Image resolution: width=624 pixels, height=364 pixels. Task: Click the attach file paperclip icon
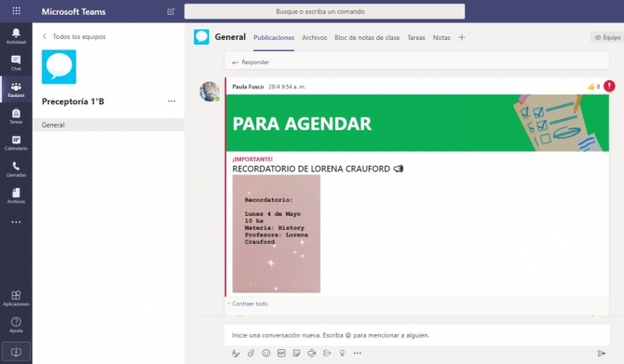point(251,353)
